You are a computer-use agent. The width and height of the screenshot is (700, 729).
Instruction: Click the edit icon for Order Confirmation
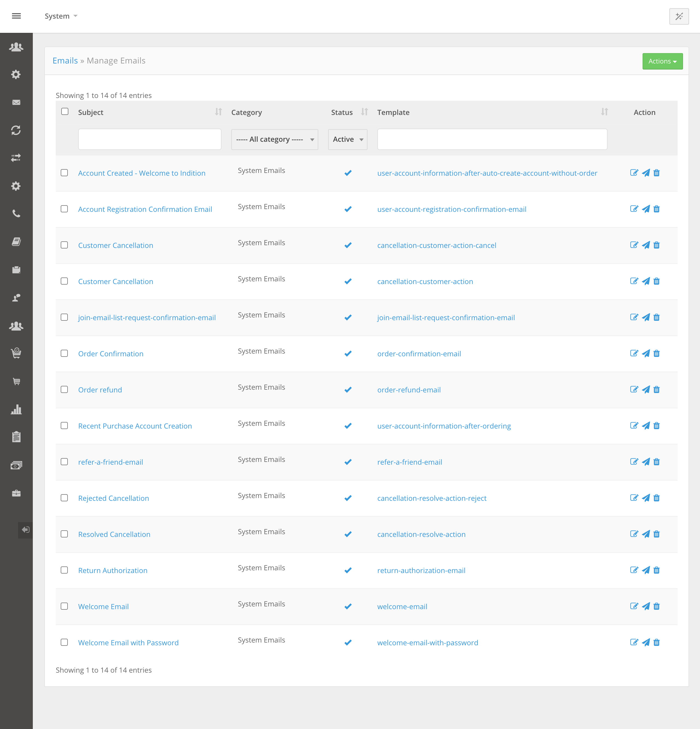pos(634,353)
